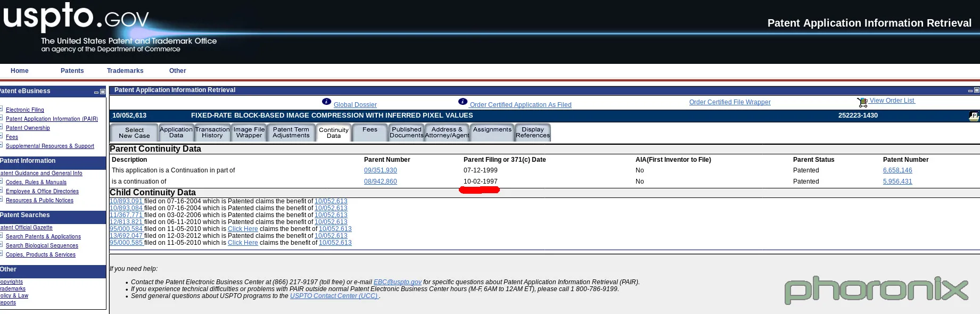The image size is (980, 314).
Task: Open Copies, Products & Services link
Action: [40, 255]
